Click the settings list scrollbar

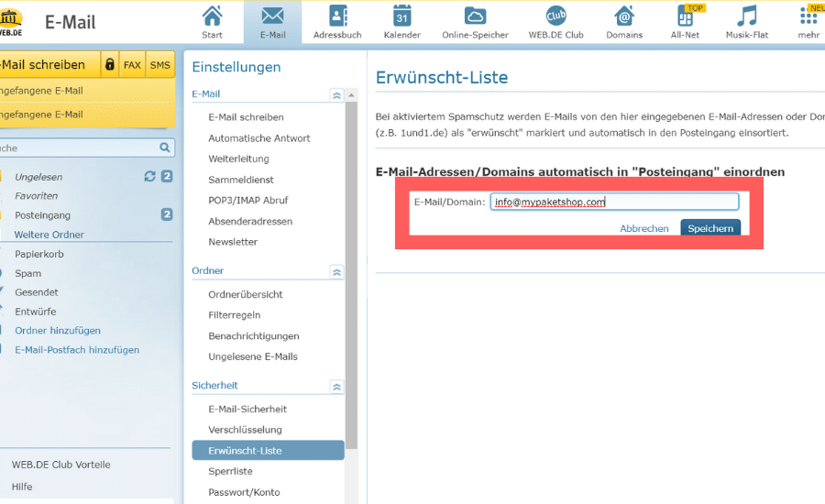(352, 275)
